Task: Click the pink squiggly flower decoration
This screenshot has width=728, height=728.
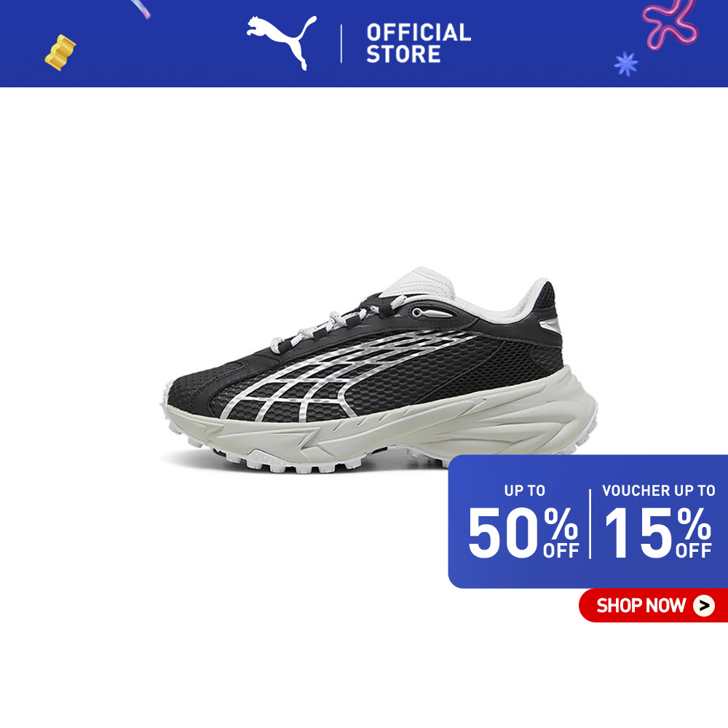Action: tap(670, 24)
